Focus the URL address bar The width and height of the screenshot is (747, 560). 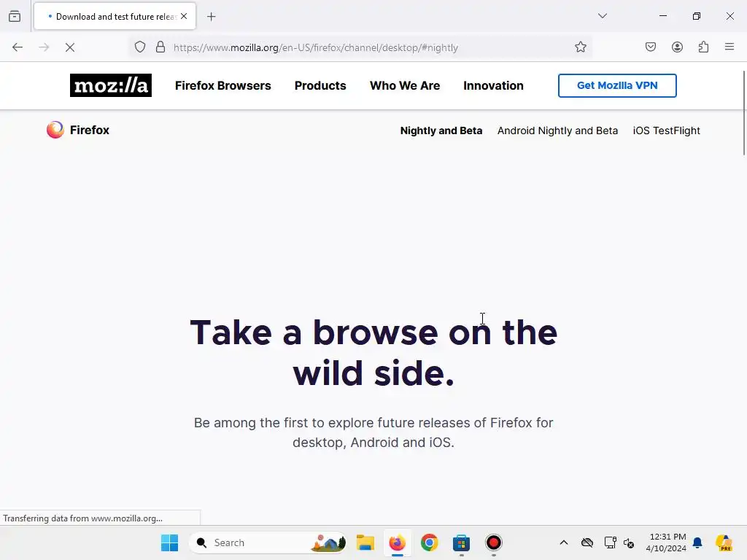tap(360, 47)
